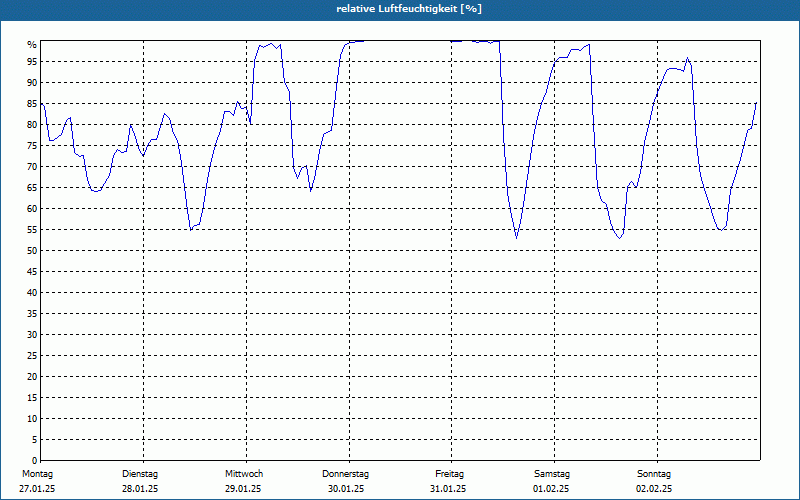Select date label 30.01.25

point(346,489)
